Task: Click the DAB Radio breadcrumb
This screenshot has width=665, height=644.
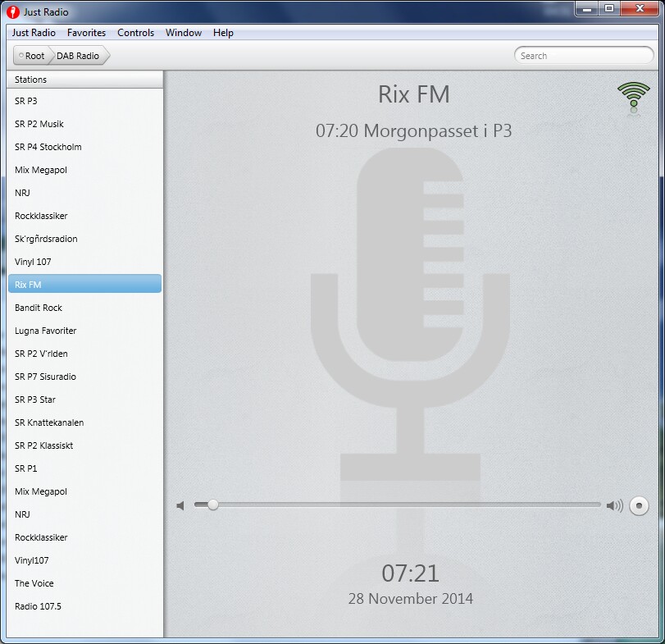Action: point(78,56)
